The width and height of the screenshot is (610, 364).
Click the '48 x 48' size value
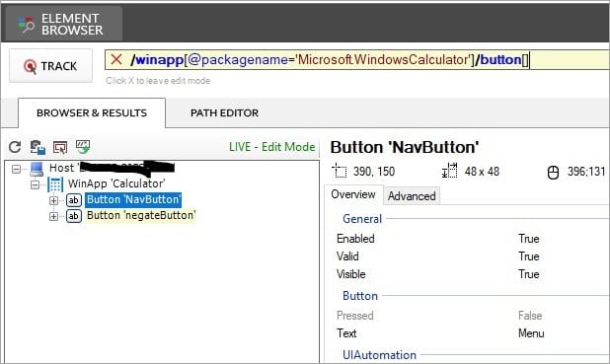tap(482, 172)
